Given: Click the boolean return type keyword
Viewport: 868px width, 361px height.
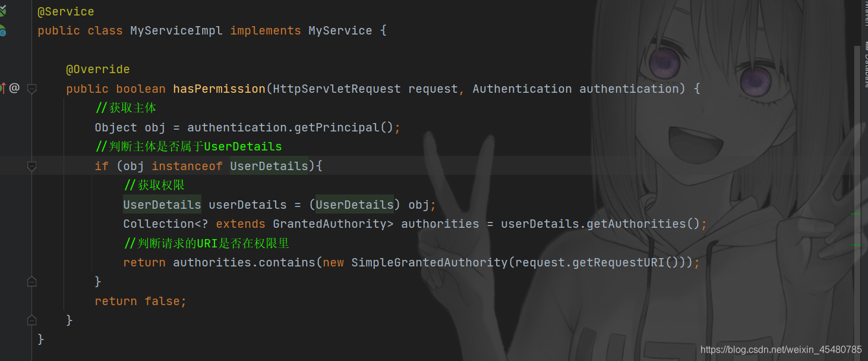Looking at the screenshot, I should tap(141, 89).
